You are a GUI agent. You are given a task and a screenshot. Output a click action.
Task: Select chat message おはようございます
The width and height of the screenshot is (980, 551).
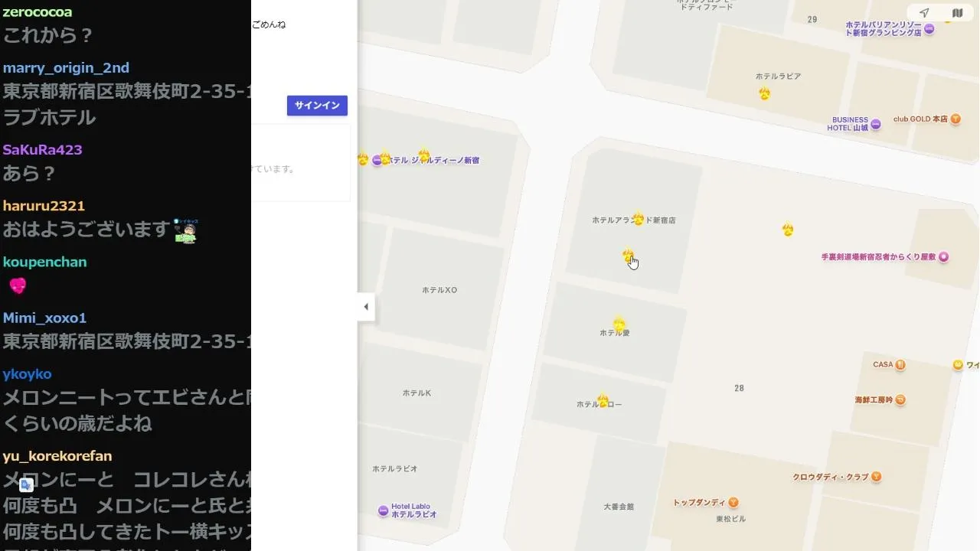coord(86,230)
